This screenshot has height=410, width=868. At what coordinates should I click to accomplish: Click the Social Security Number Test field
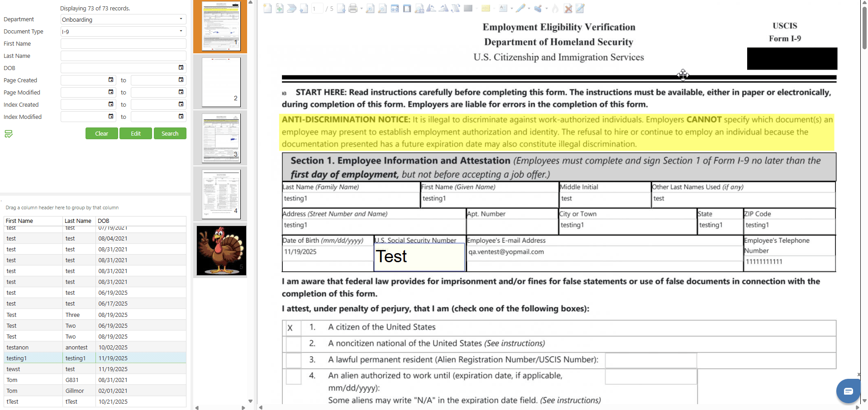419,257
